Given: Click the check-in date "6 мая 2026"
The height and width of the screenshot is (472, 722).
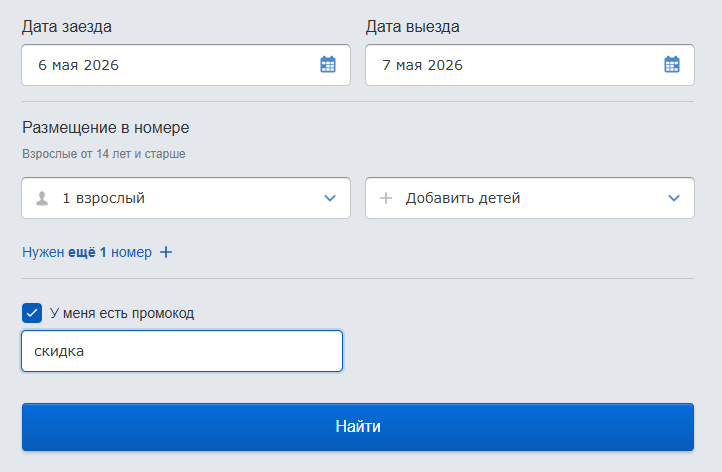Looking at the screenshot, I should (79, 65).
